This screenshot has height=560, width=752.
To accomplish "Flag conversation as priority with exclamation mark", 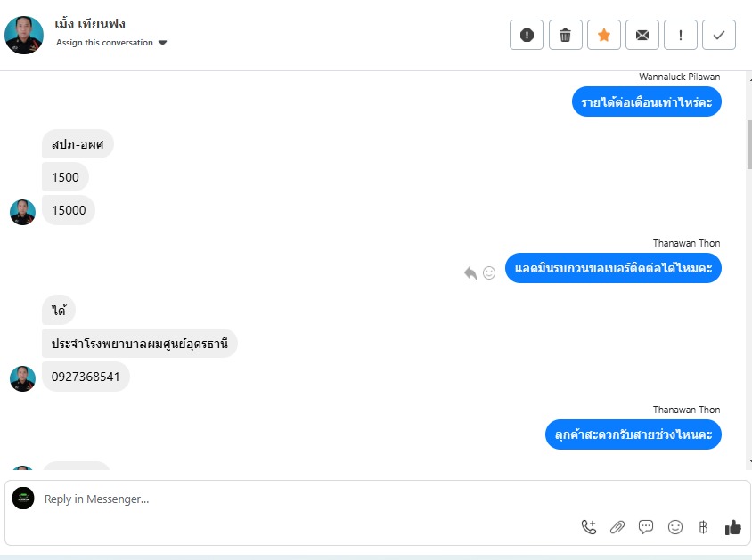I will click(x=680, y=35).
